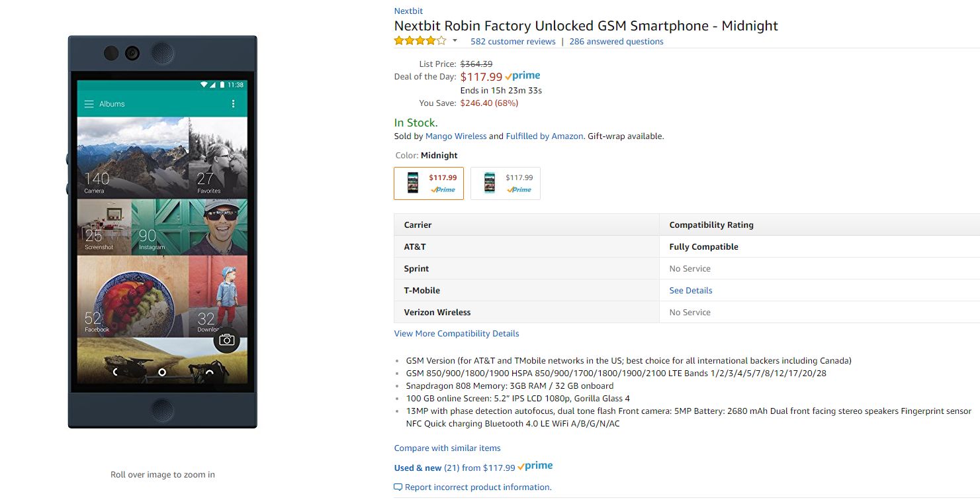Expand the rating breakdown dropdown arrow
Screen dimensions: 980x502
[455, 41]
